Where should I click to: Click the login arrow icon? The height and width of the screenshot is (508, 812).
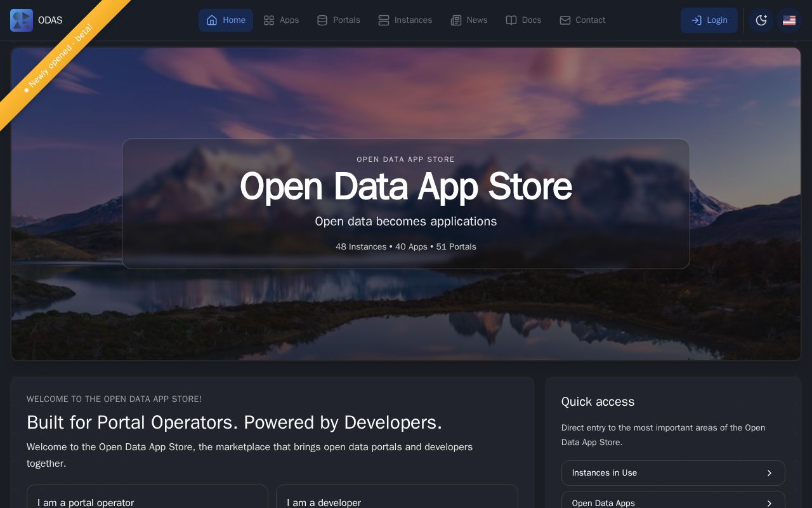(697, 20)
